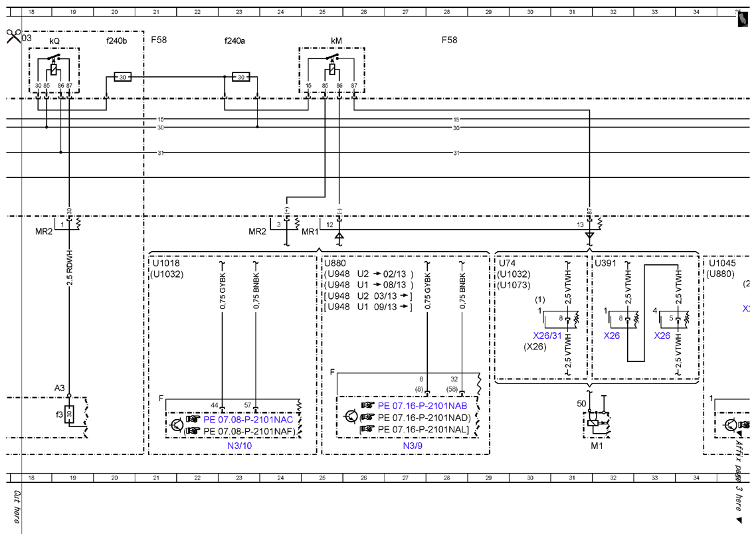The width and height of the screenshot is (756, 540).
Task: Click the PE 07.08-P-2101NAF reference text
Action: coord(249,431)
